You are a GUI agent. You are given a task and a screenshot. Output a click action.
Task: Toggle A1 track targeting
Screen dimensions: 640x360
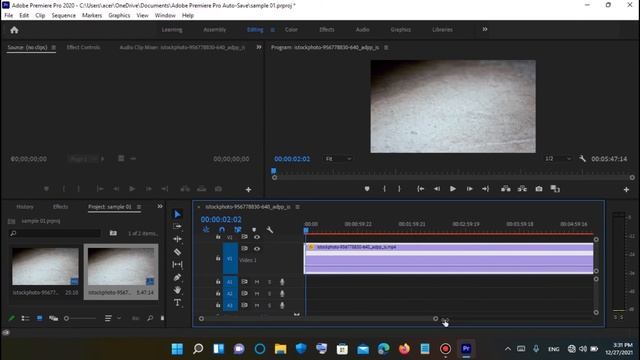tap(230, 282)
